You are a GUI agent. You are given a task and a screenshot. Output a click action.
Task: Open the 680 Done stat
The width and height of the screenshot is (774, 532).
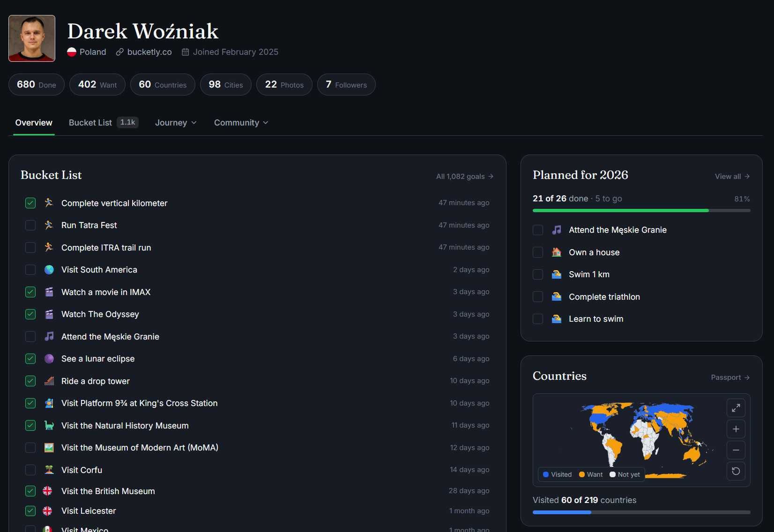coord(37,85)
